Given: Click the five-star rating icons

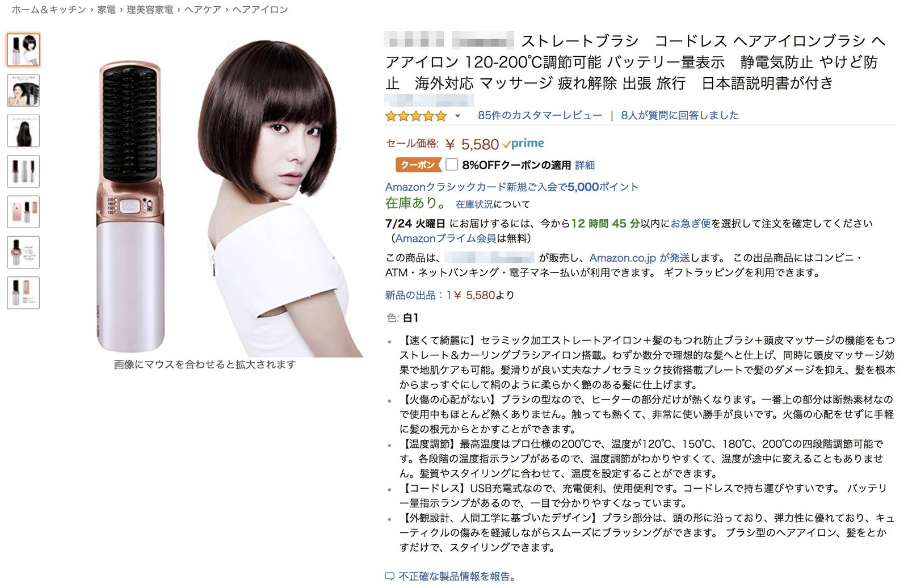Looking at the screenshot, I should 416,116.
